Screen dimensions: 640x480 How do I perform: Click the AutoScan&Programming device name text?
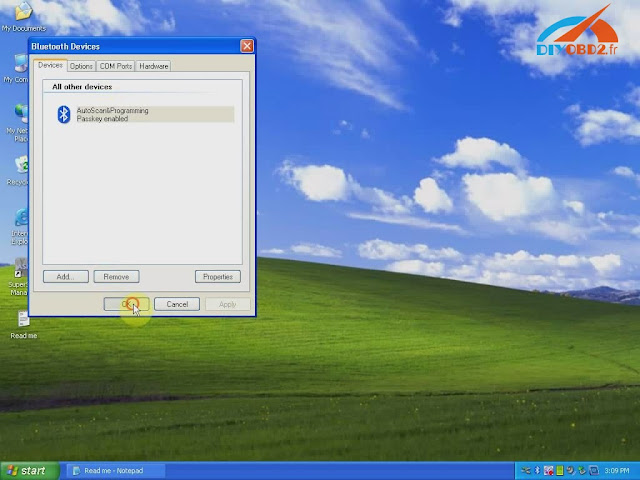tap(113, 111)
